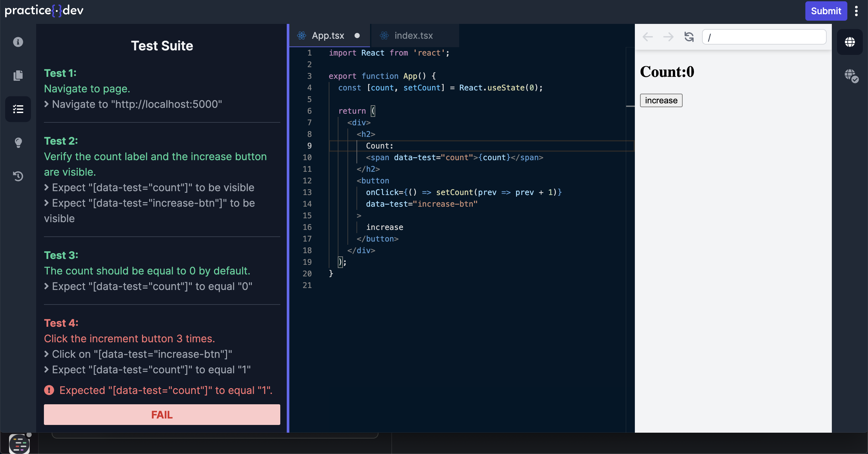Image resolution: width=868 pixels, height=454 pixels.
Task: Click the bottom-left app avatar icon
Action: pyautogui.click(x=19, y=444)
